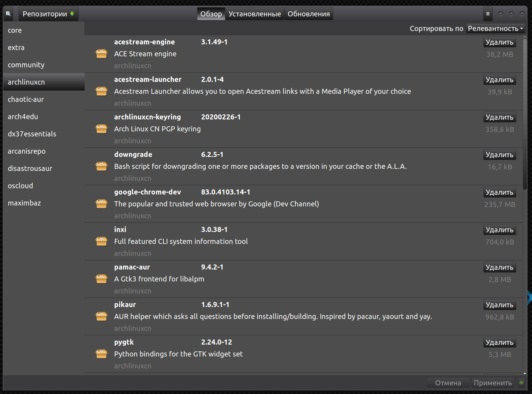This screenshot has width=532, height=394.
Task: Click the pamac-aur package name
Action: tap(132, 267)
